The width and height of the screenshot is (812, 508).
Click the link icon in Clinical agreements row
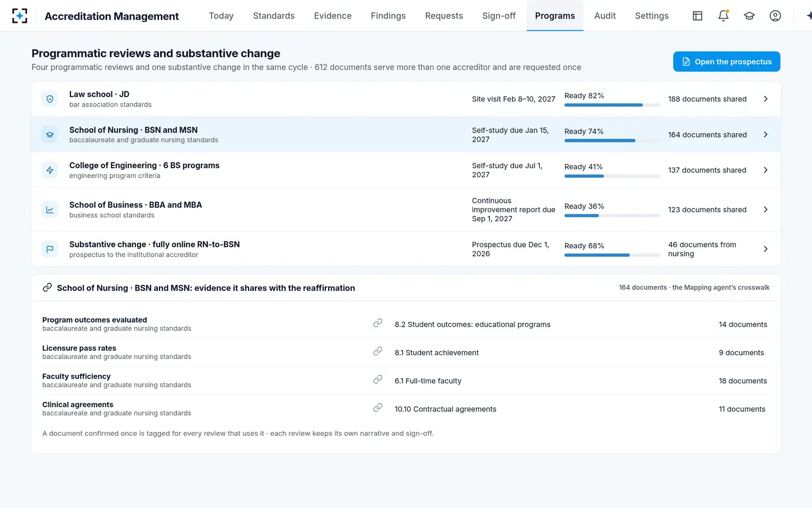(x=378, y=408)
